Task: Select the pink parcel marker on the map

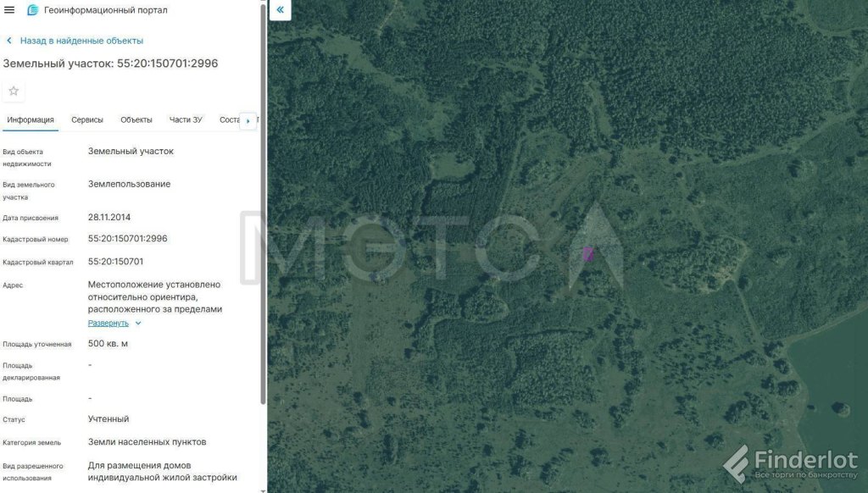Action: point(587,253)
